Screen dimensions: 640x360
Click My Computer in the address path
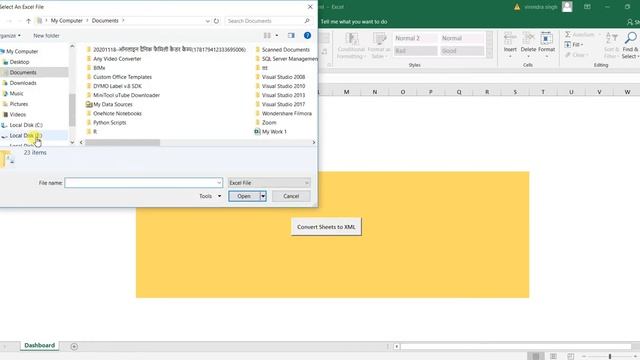pyautogui.click(x=67, y=20)
